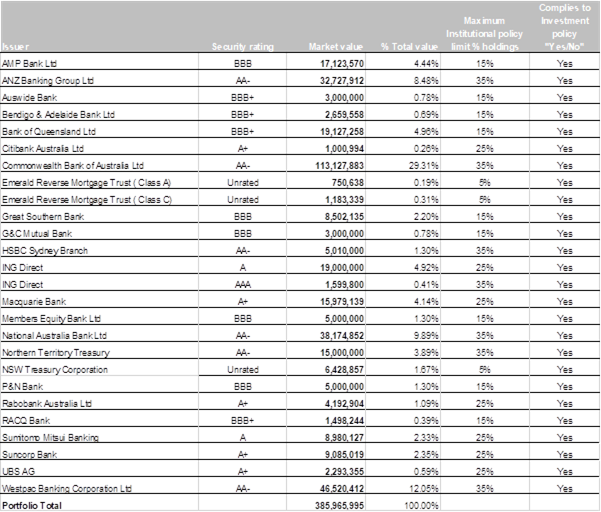
Task: Select the Auswide Bank issuer name
Action: pyautogui.click(x=30, y=97)
